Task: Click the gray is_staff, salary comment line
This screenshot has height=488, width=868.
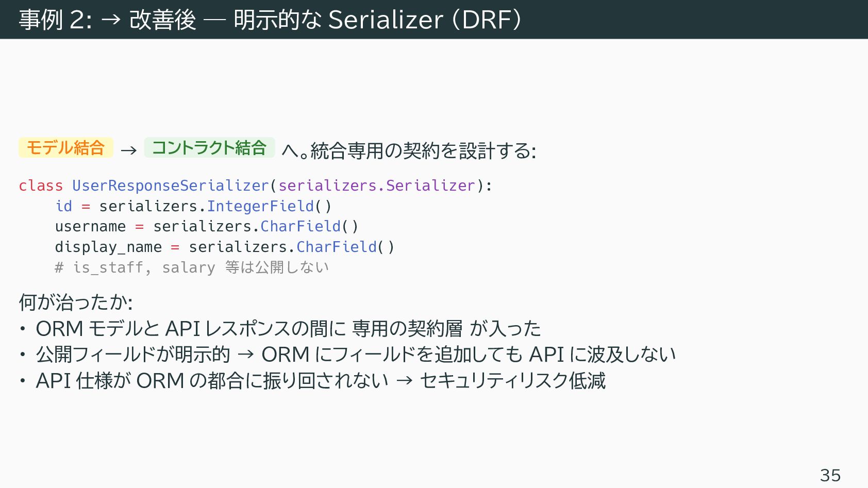Action: (192, 267)
